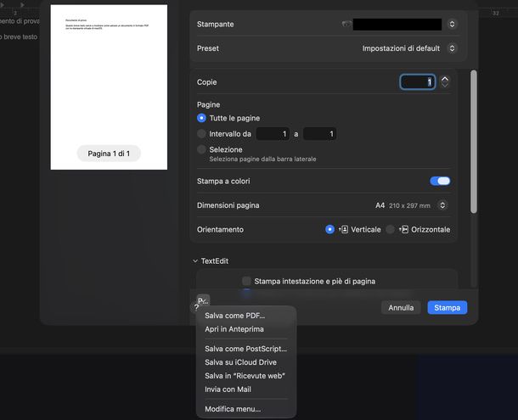The width and height of the screenshot is (518, 420).
Task: Choose Modifica menu… item
Action: click(x=246, y=409)
